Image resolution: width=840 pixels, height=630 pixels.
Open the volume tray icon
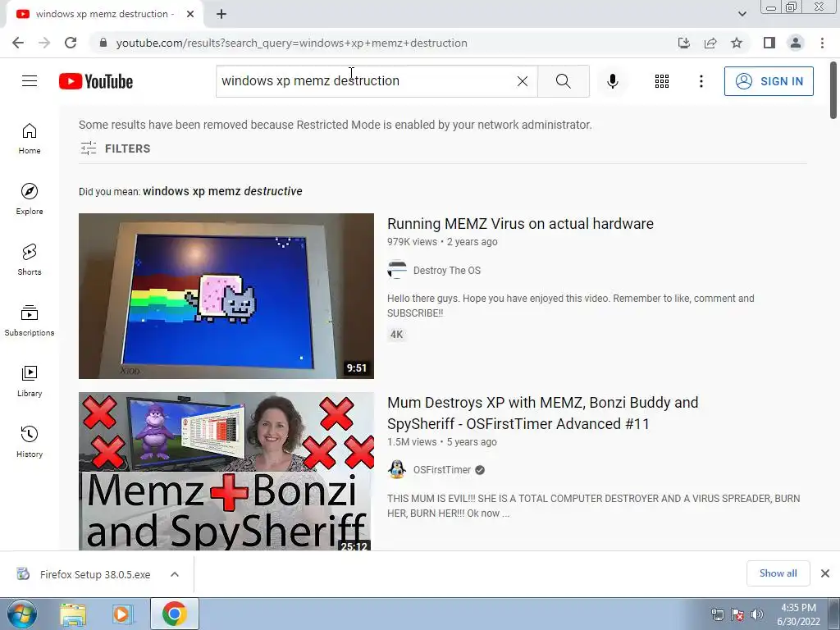tap(756, 615)
